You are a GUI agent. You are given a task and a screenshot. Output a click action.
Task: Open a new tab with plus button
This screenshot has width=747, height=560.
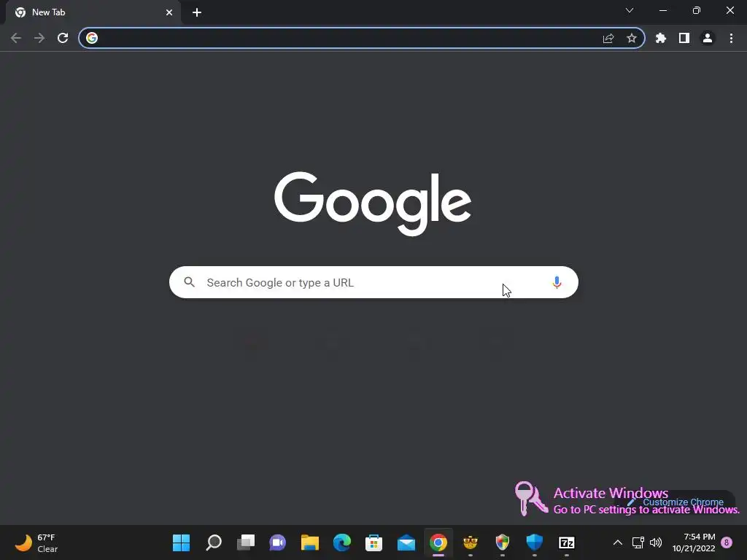coord(197,12)
